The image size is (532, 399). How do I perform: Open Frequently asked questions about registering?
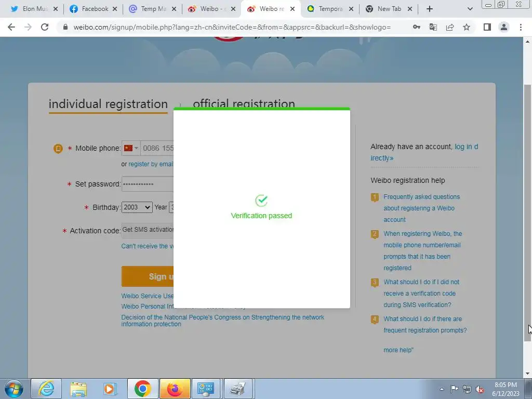422,208
